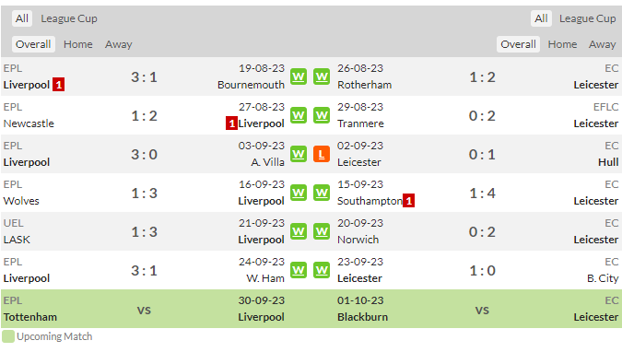Viewport: 622px width, 364px height.
Task: Click the W icon for LASK vs Liverpool
Action: [299, 231]
